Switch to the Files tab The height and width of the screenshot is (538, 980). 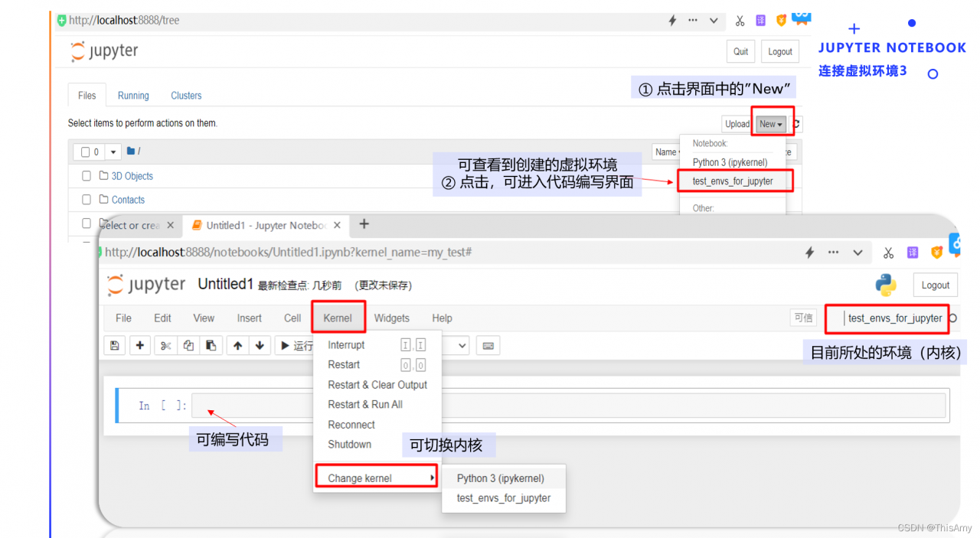pos(87,96)
